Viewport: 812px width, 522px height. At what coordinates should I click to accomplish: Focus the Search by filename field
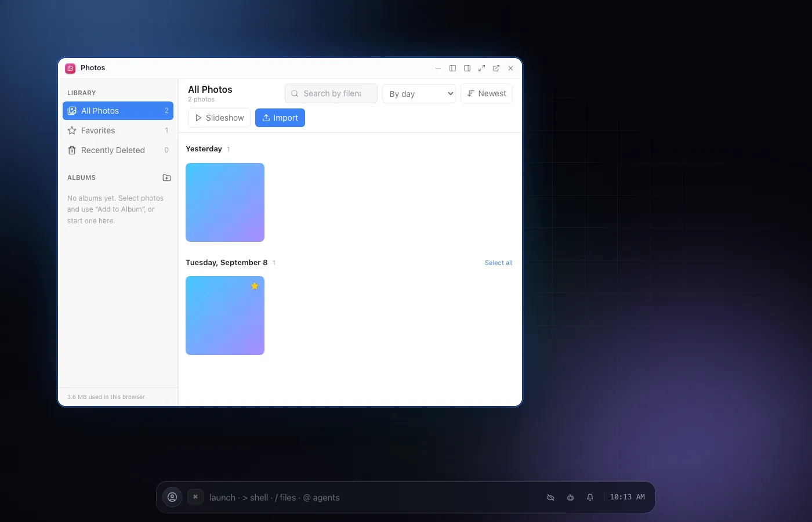(331, 93)
